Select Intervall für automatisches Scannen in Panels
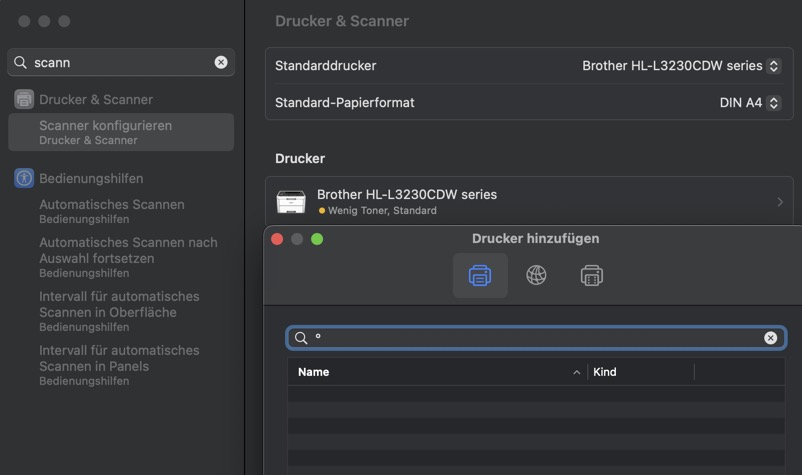Image resolution: width=802 pixels, height=475 pixels. (x=119, y=365)
